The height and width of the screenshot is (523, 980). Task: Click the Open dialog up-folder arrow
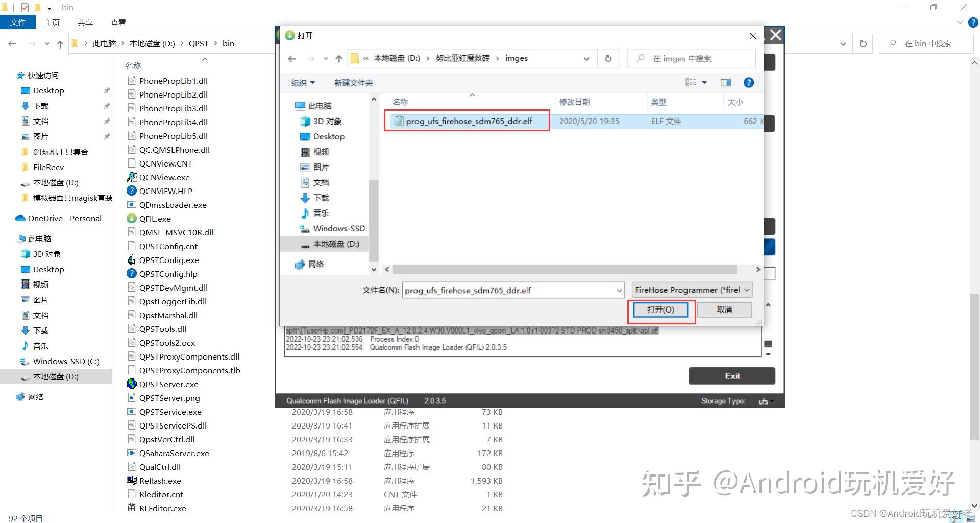339,59
